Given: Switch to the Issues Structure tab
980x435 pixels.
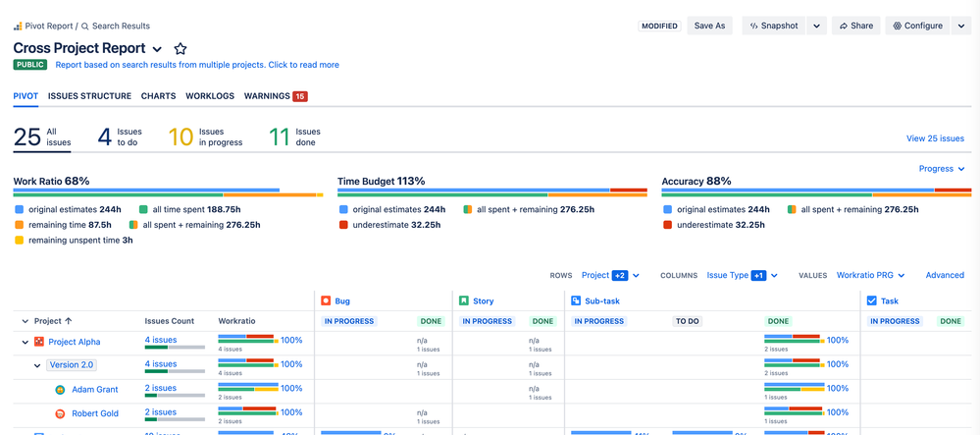Looking at the screenshot, I should 89,96.
